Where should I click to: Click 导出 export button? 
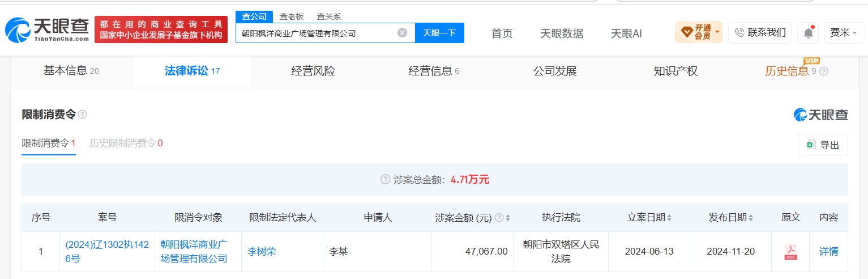[x=823, y=145]
